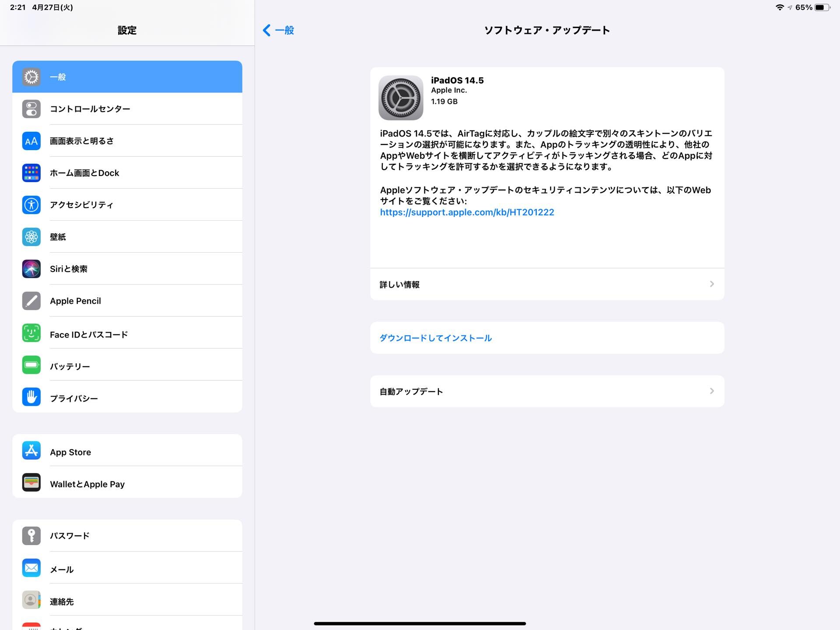Viewport: 840px width, 630px height.
Task: Tap the 壁紙 flower icon
Action: (31, 237)
